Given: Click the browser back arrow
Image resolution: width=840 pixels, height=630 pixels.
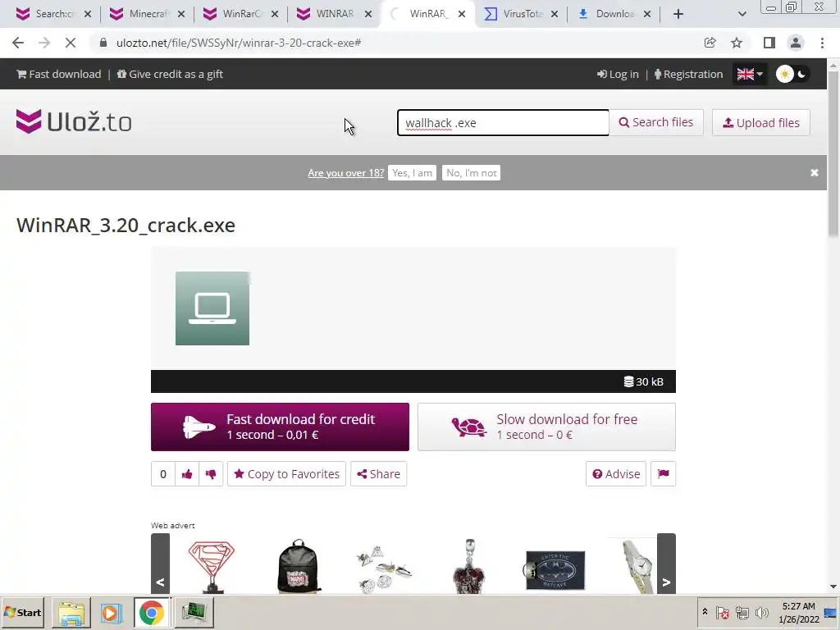Looking at the screenshot, I should (x=18, y=43).
